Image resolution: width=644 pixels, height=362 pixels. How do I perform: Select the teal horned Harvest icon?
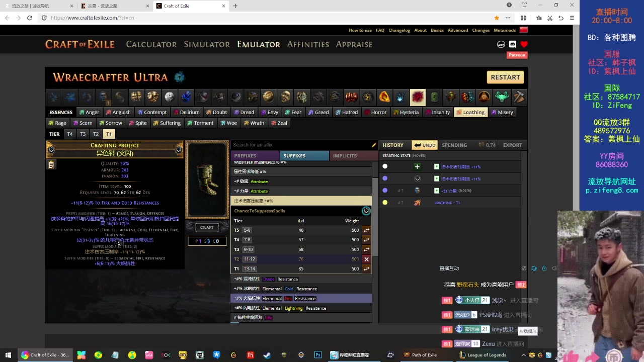501,97
